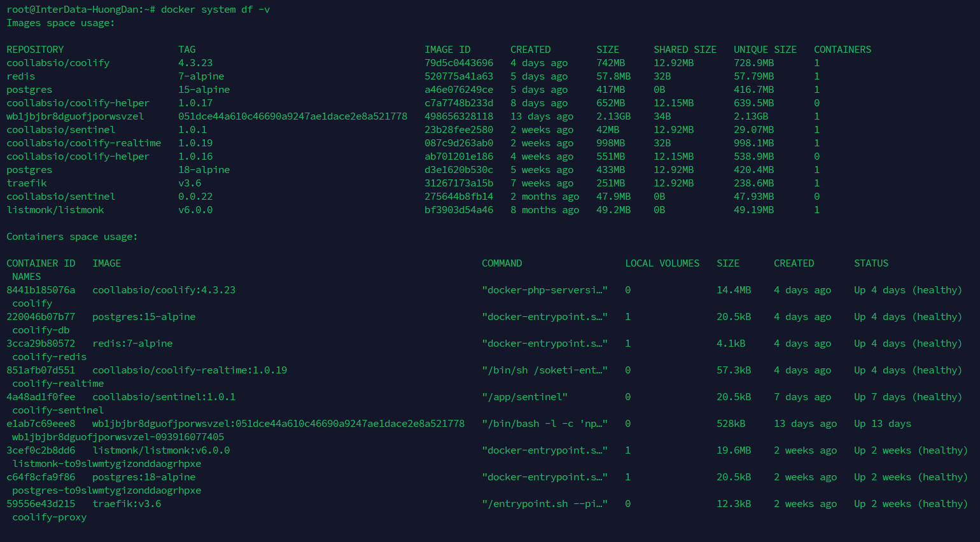
Task: Click the REPOSITORY column header
Action: tap(35, 50)
